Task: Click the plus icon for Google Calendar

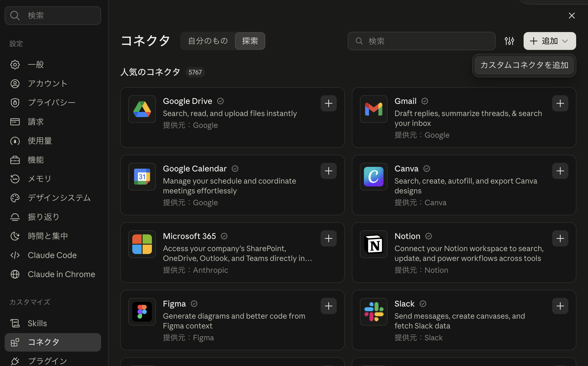Action: (328, 171)
